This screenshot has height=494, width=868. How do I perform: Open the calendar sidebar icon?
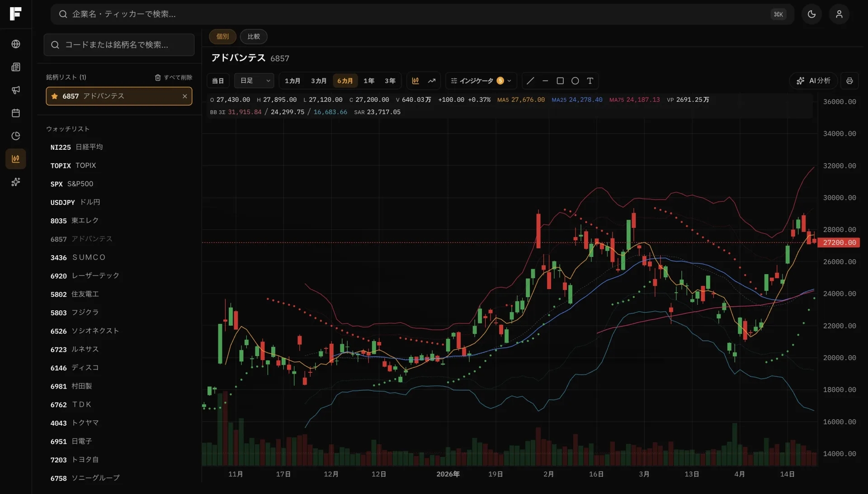pos(16,113)
